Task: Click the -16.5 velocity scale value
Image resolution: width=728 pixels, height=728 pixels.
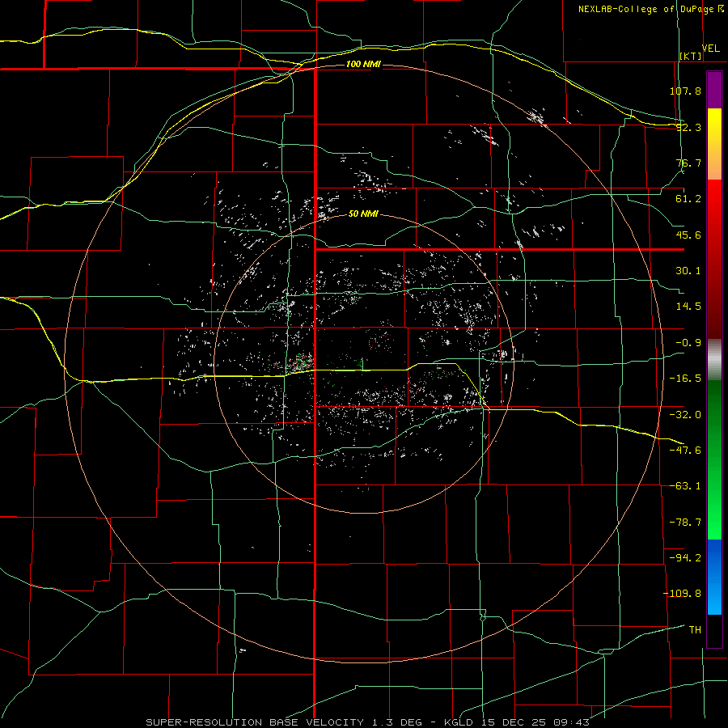Action: pyautogui.click(x=685, y=379)
